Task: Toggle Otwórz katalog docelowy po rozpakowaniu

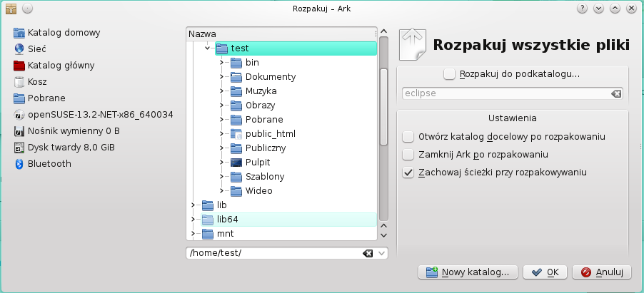Action: tap(408, 136)
